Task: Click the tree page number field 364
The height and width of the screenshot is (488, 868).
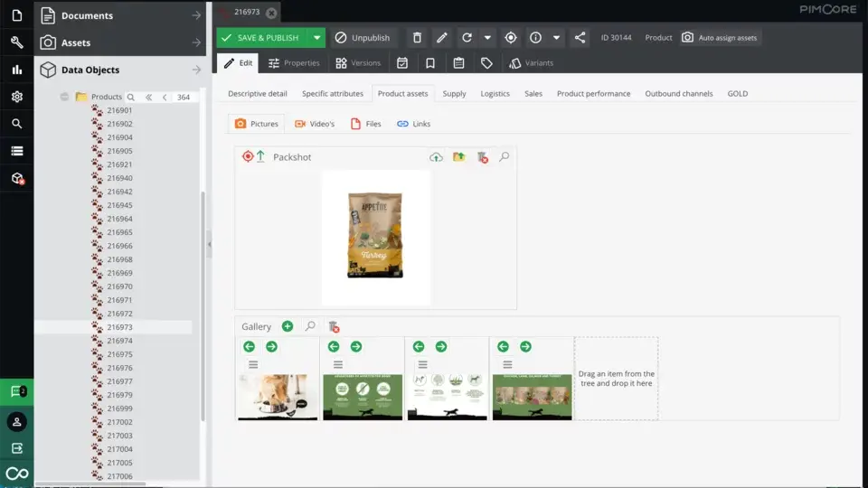Action: click(184, 97)
